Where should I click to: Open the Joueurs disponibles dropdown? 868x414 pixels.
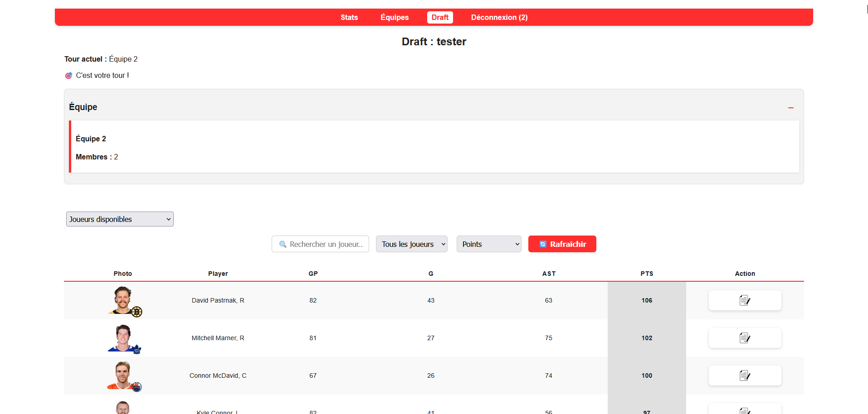click(x=120, y=219)
